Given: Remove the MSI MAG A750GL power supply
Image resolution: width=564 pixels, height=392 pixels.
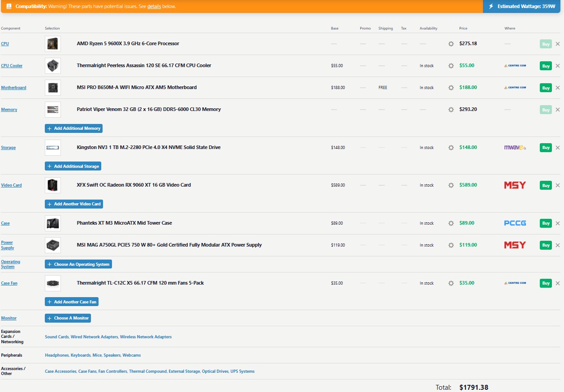Looking at the screenshot, I should pos(558,245).
